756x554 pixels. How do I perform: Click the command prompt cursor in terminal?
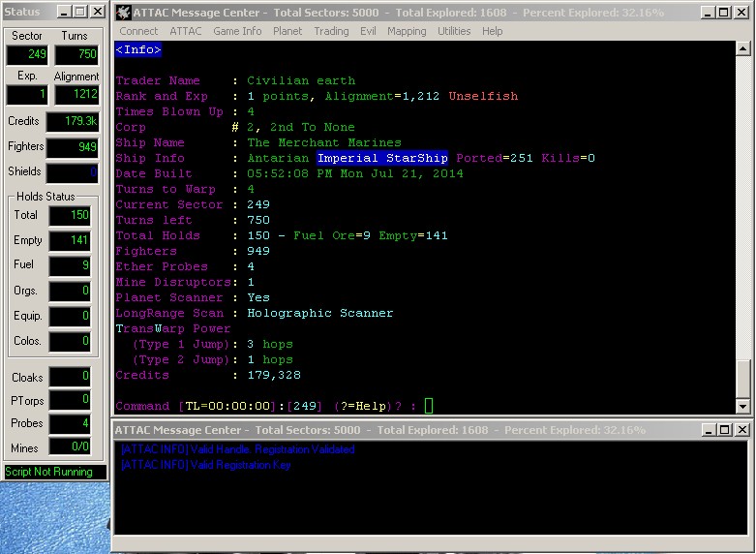429,406
